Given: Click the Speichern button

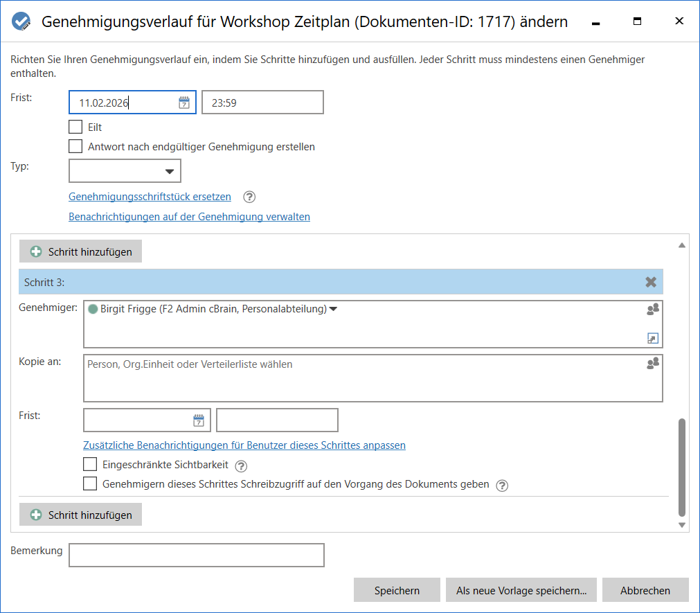Looking at the screenshot, I should point(397,590).
